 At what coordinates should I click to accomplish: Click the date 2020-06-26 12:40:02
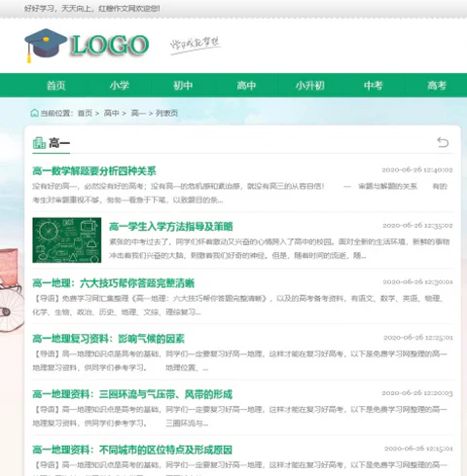(x=417, y=169)
